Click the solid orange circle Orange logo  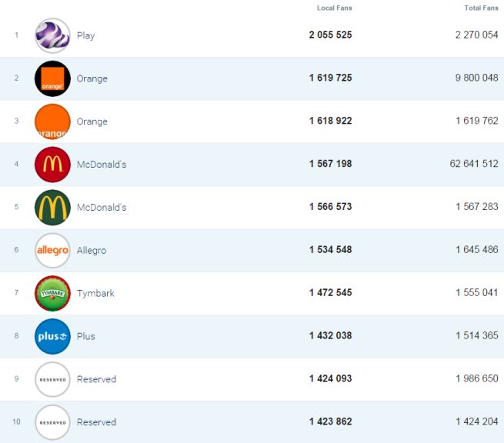click(52, 122)
